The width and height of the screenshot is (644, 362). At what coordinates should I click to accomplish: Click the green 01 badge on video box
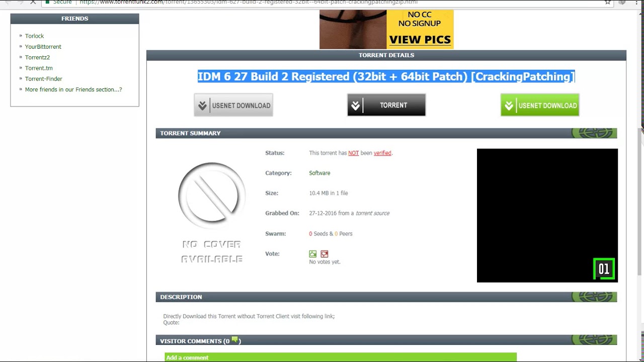coord(604,269)
